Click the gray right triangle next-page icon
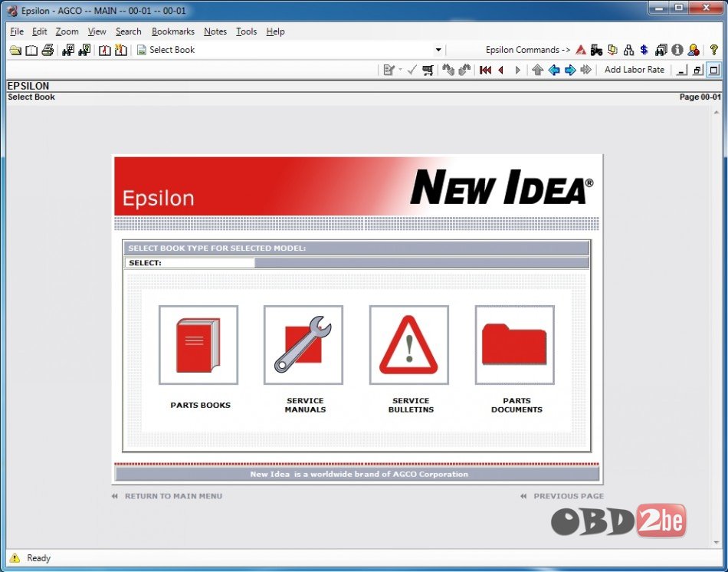Screen dimensions: 728x572 (518, 71)
